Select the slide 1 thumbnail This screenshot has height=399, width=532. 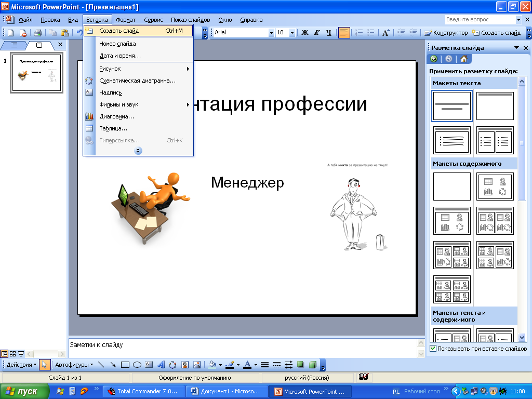pos(36,73)
